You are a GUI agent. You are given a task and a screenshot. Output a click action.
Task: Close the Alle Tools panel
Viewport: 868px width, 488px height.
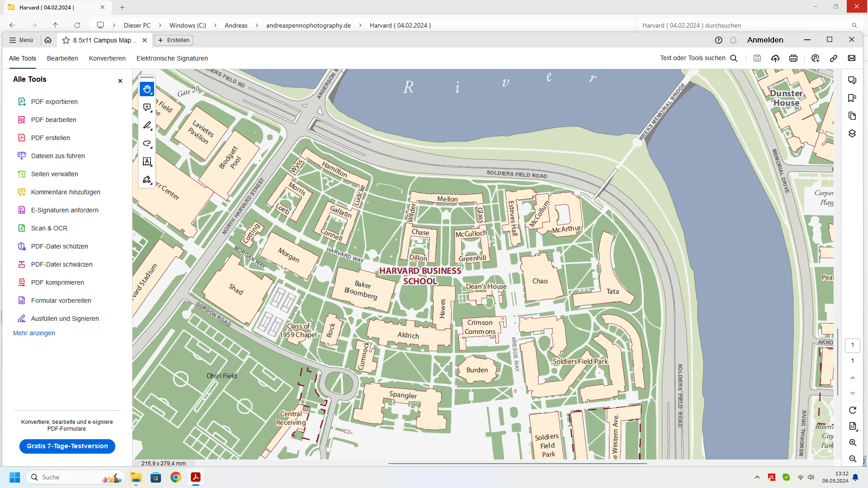pos(120,81)
